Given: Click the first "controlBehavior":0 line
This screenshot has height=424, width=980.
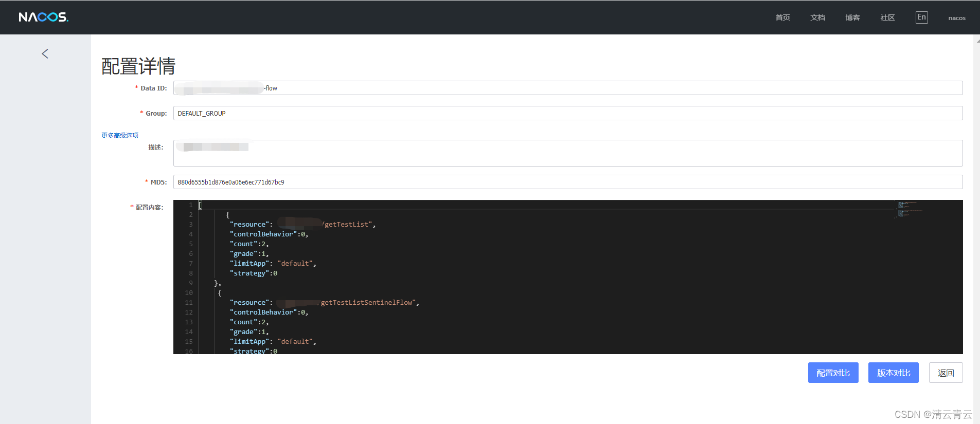Looking at the screenshot, I should (269, 234).
